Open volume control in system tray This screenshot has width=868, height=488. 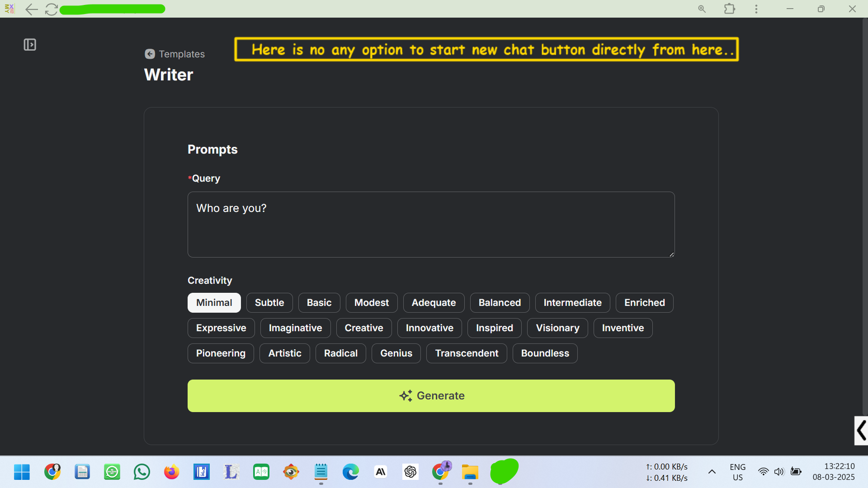(x=778, y=472)
